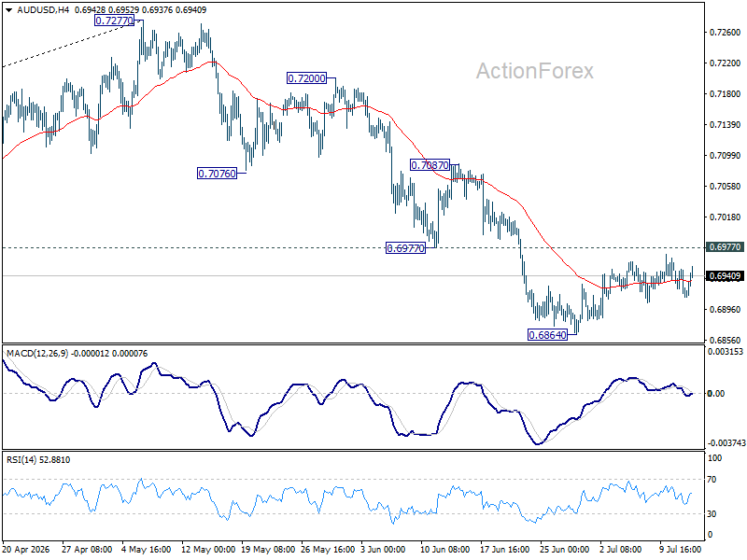
Task: Select the 0.70760 price label
Action: point(217,174)
